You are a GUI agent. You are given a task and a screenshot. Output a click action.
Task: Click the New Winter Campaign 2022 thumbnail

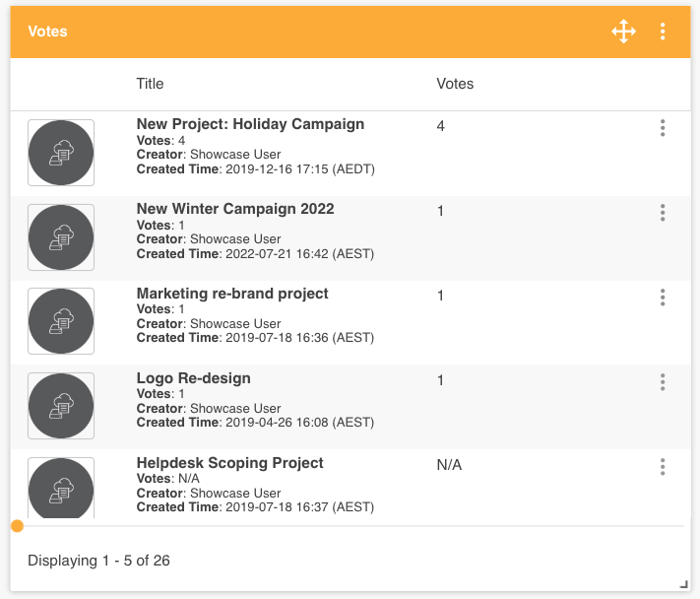[x=61, y=237]
